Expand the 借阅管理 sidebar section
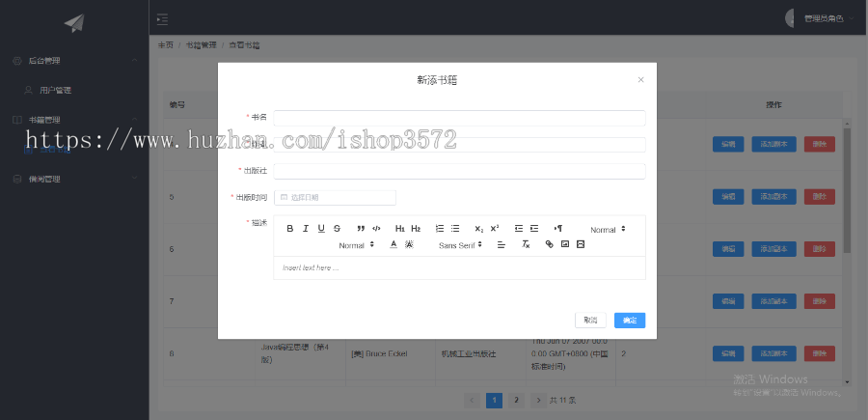Screen dimensions: 868x420 click(x=74, y=179)
